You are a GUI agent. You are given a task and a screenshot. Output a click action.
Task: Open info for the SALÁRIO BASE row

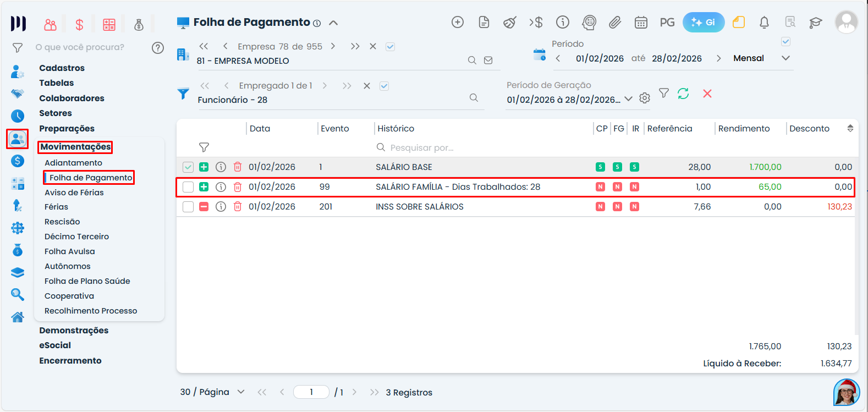[221, 167]
